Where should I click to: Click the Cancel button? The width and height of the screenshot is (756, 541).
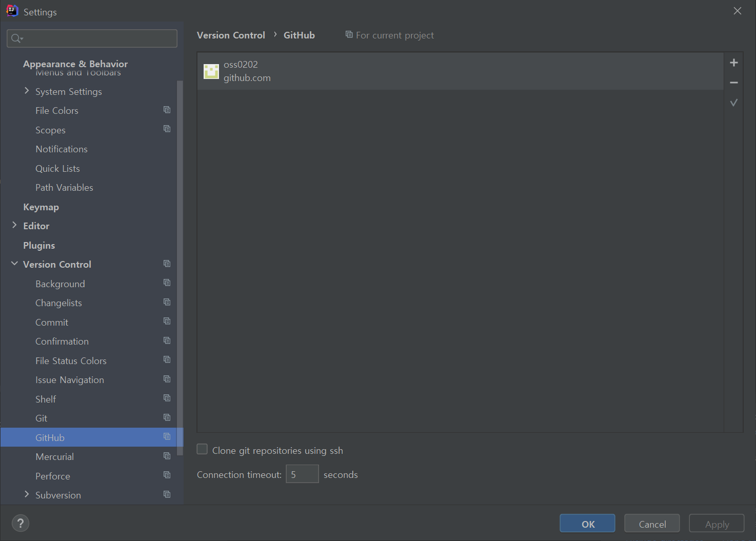point(652,524)
